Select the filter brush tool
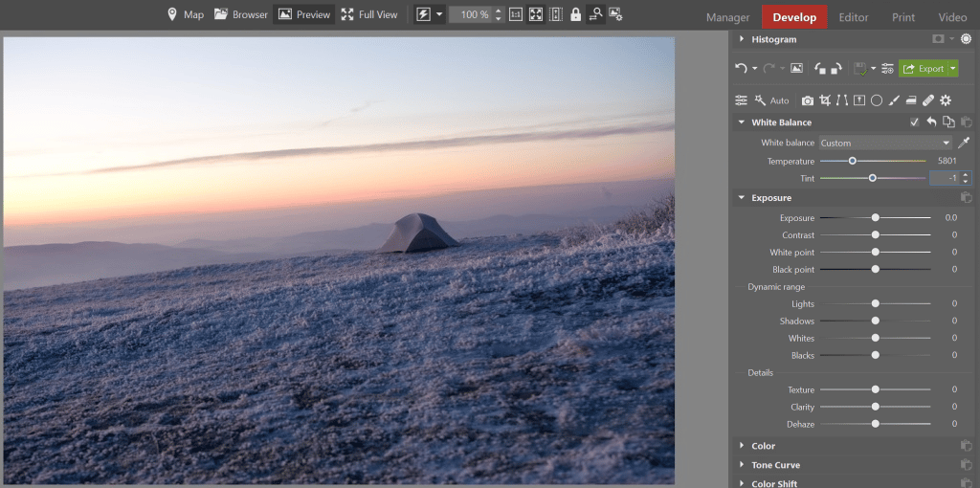980x488 pixels. point(893,100)
